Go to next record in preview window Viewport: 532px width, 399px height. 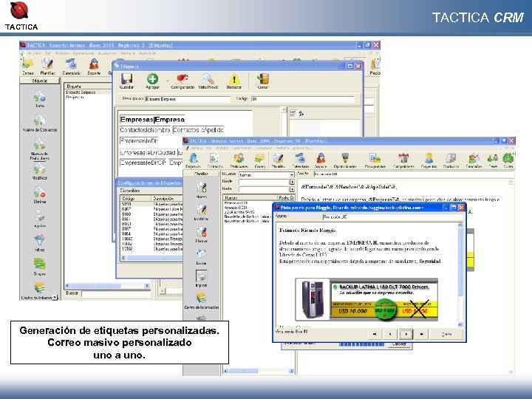[406, 334]
